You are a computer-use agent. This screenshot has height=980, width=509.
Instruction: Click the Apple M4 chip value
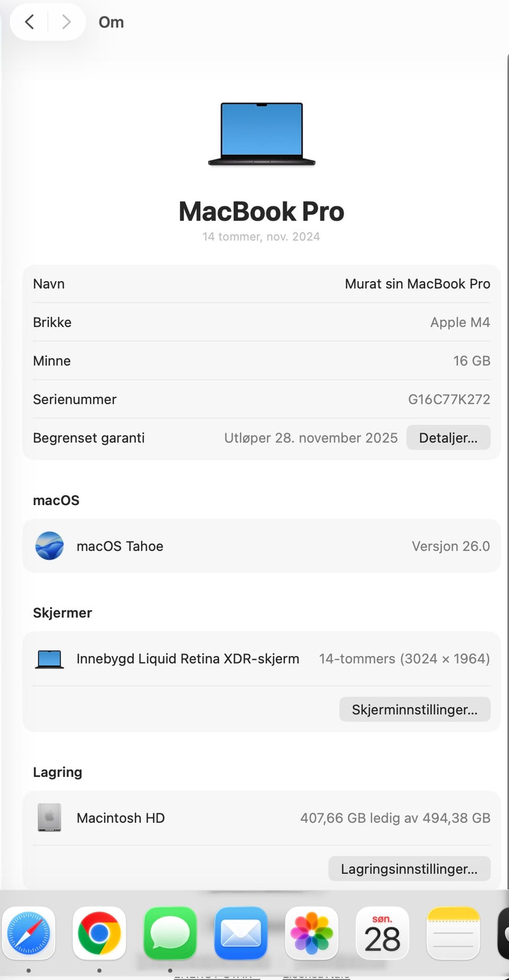point(460,323)
